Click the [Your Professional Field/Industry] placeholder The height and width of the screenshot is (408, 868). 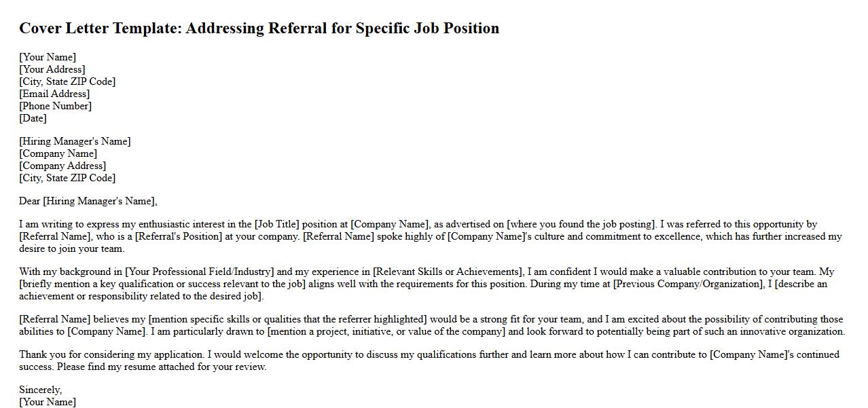click(199, 272)
